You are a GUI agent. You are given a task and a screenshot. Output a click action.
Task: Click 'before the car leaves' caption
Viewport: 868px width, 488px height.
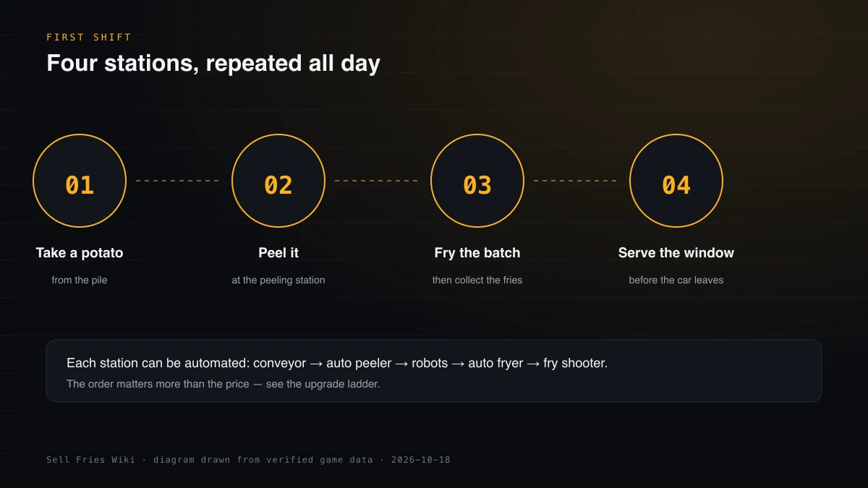click(x=676, y=280)
